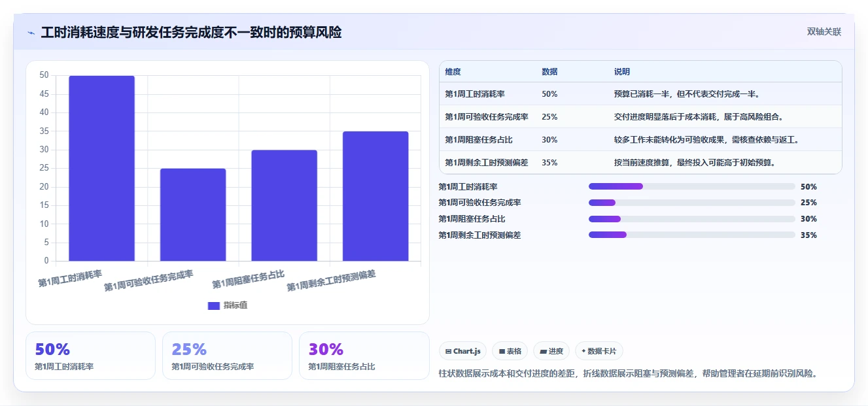Click the footer note starting 柱状数据展示
Viewport: 868px width, 406px height.
[x=628, y=374]
